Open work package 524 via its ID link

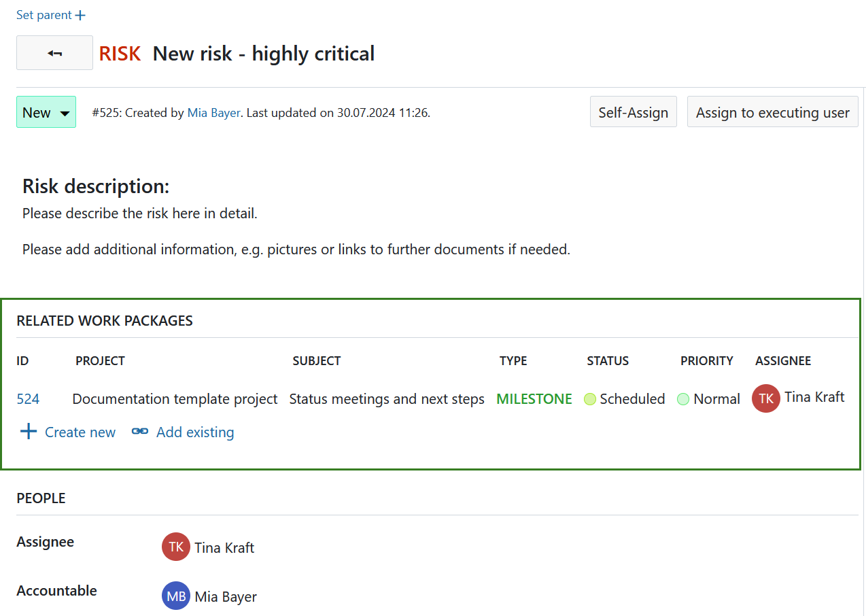pyautogui.click(x=28, y=399)
